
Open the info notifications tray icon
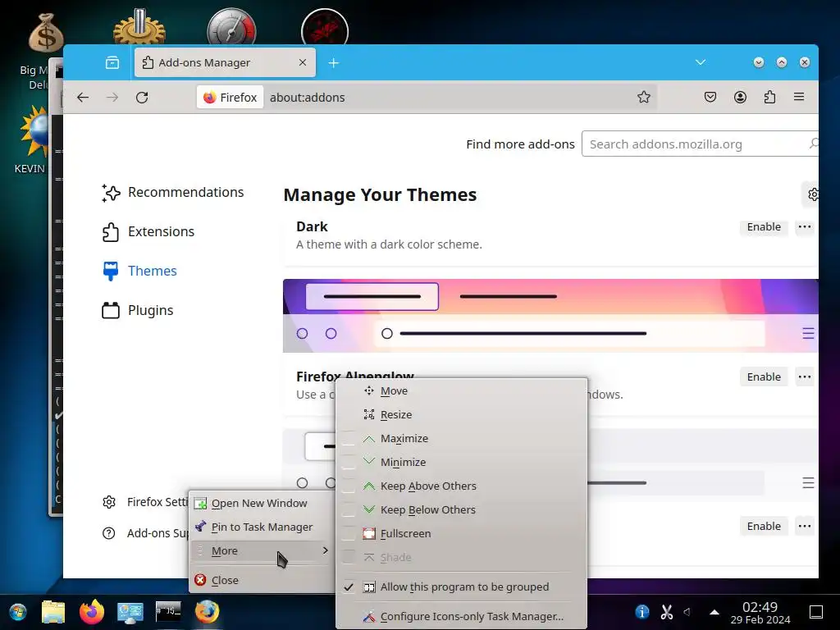[x=641, y=612]
